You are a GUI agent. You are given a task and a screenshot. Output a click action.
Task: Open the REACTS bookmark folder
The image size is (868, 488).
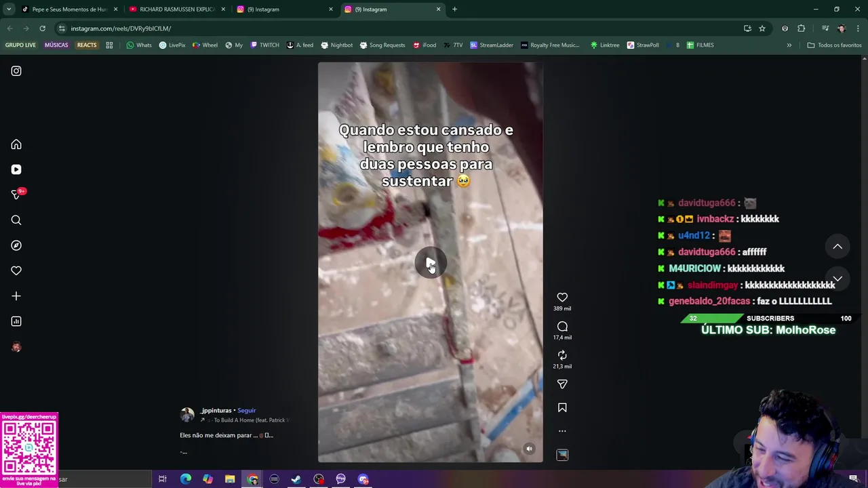87,45
